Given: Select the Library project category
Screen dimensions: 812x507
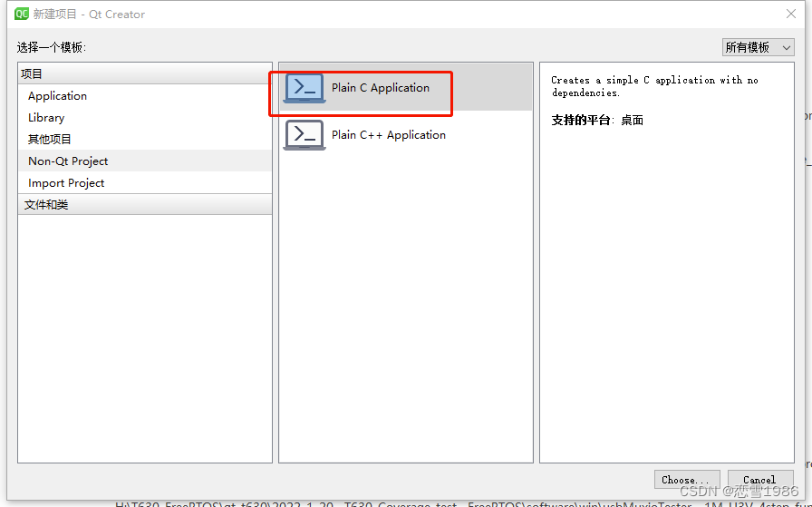Looking at the screenshot, I should tap(145, 118).
